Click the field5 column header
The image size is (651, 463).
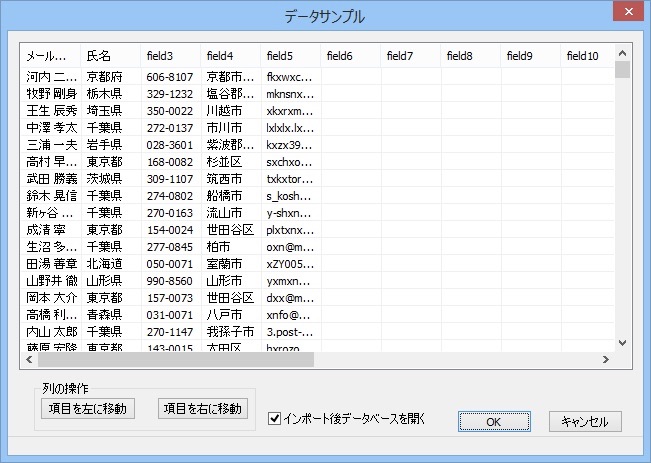[290, 56]
